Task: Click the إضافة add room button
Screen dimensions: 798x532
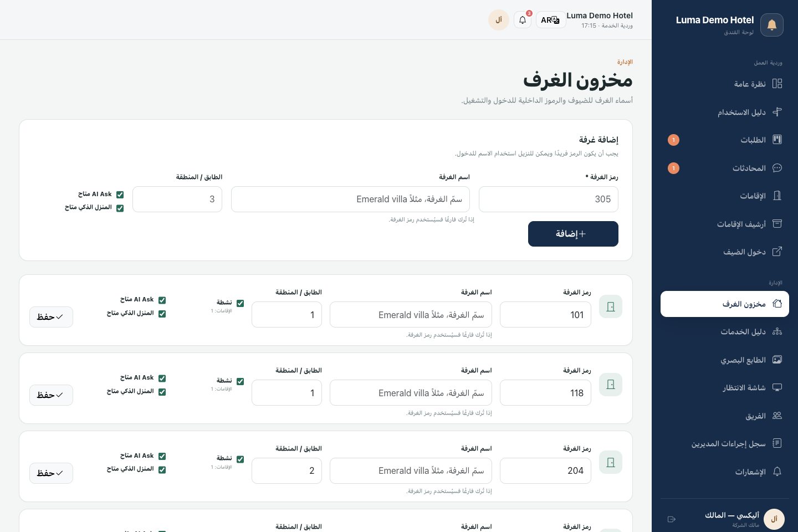Action: point(573,234)
